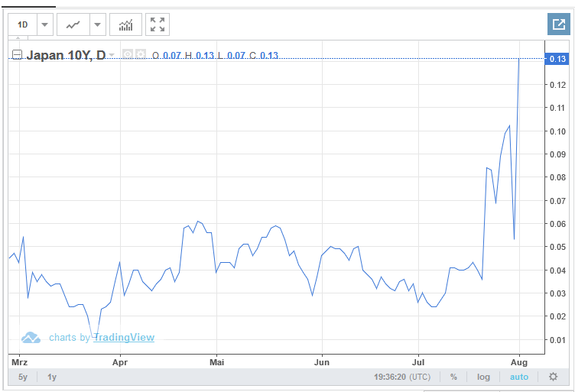The height and width of the screenshot is (392, 575).
Task: Toggle percent scale mode
Action: point(453,377)
